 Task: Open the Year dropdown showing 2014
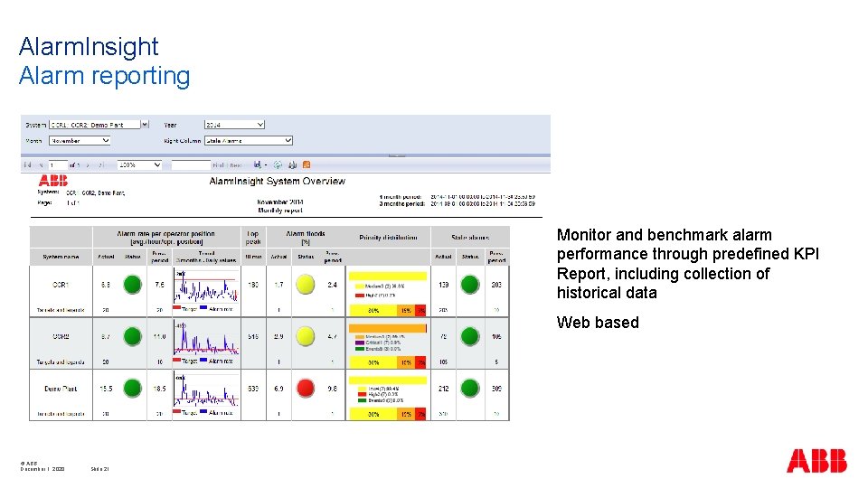[x=234, y=125]
